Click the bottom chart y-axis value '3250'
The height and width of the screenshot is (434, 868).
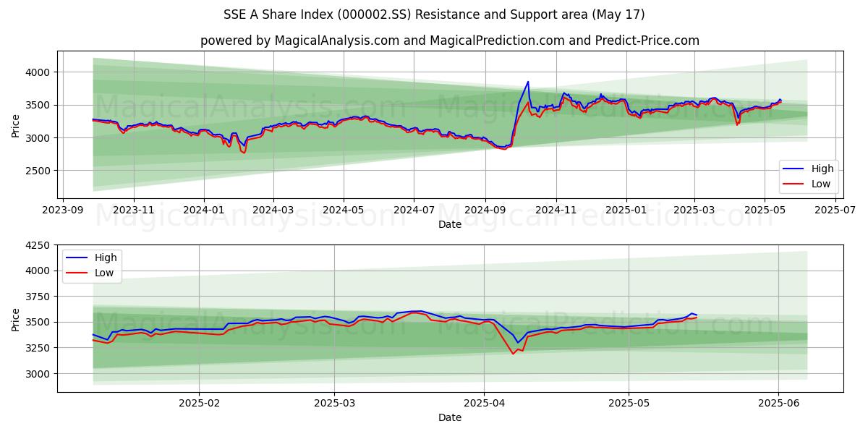coord(40,348)
